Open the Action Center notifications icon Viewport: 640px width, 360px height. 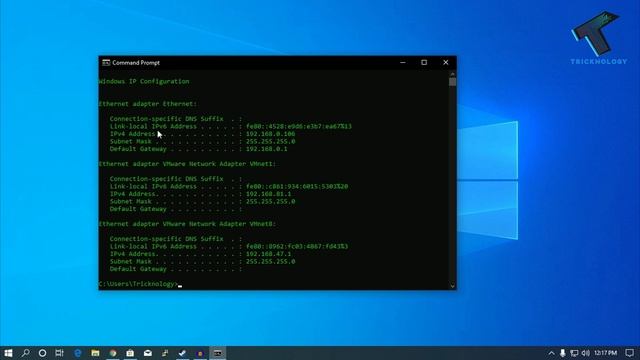pos(629,353)
